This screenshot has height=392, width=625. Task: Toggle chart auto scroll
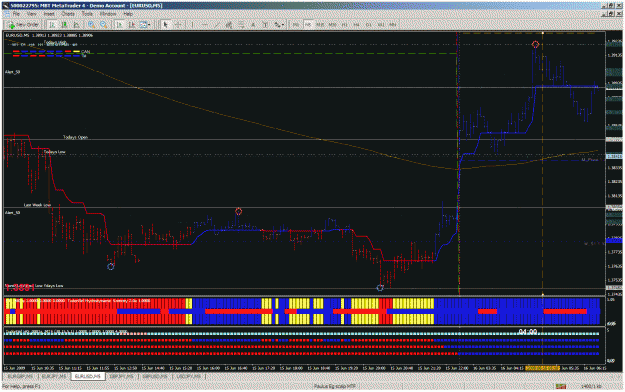[x=120, y=25]
